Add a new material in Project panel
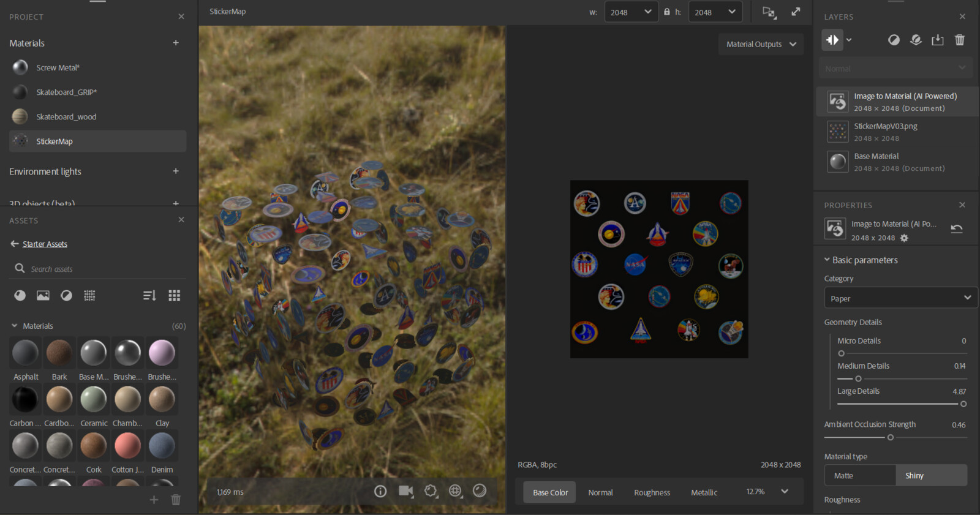Screen dimensions: 980x515 [176, 43]
